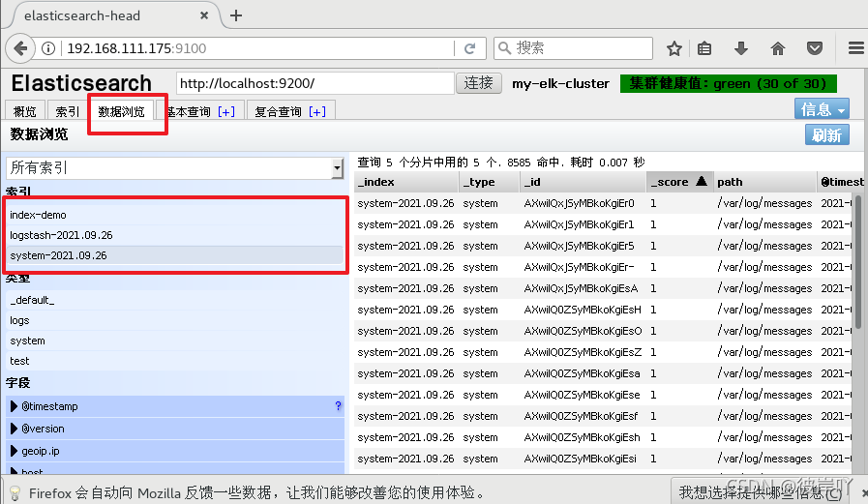
Task: Click the browser back arrow button
Action: pos(20,48)
